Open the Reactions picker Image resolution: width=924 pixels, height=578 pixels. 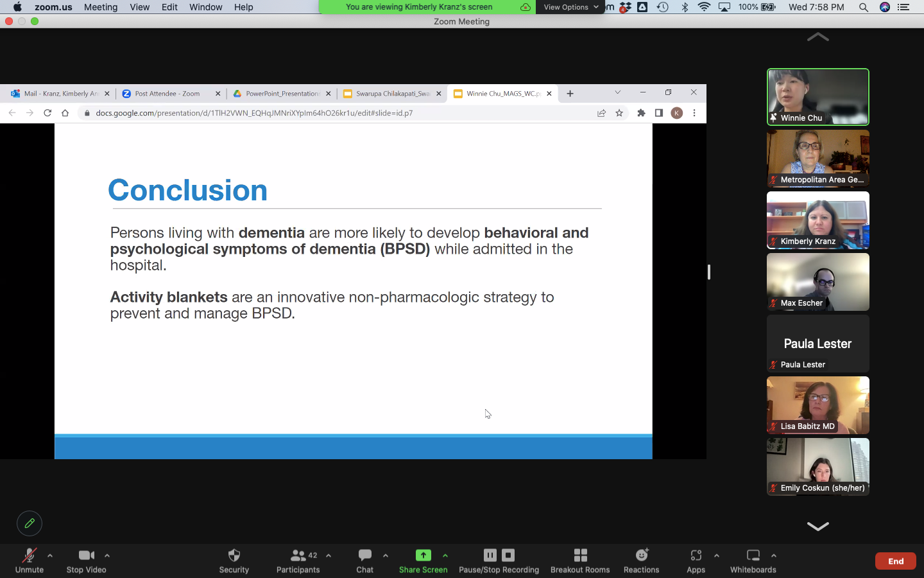[641, 560]
